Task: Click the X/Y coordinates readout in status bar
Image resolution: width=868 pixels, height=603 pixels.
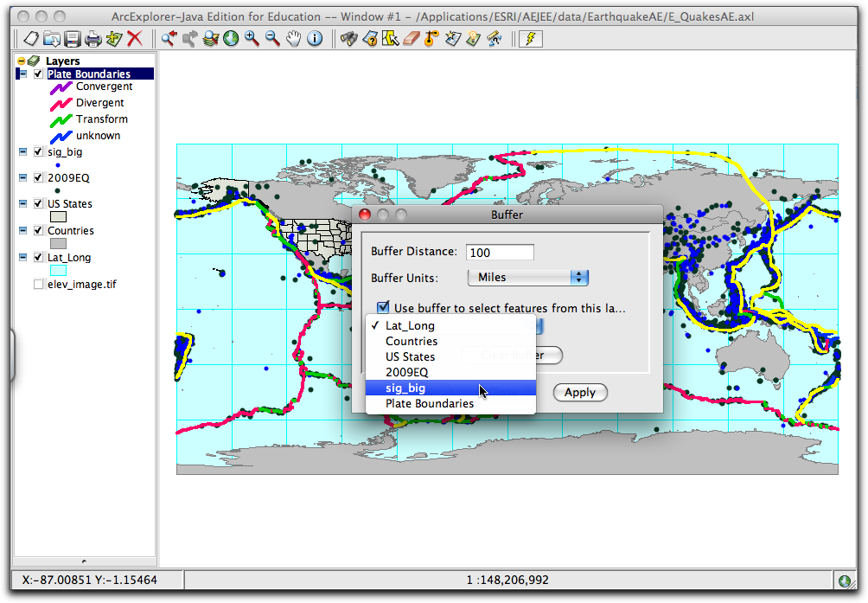Action: pos(90,580)
